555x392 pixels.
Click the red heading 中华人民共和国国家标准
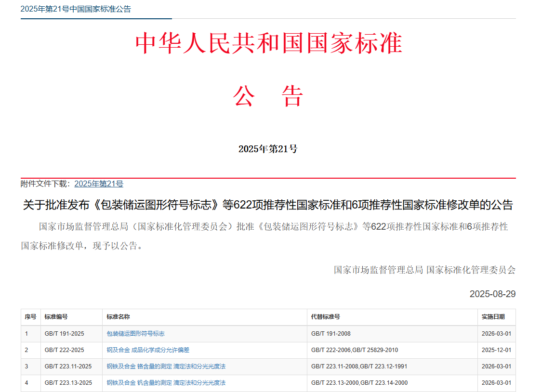point(269,43)
